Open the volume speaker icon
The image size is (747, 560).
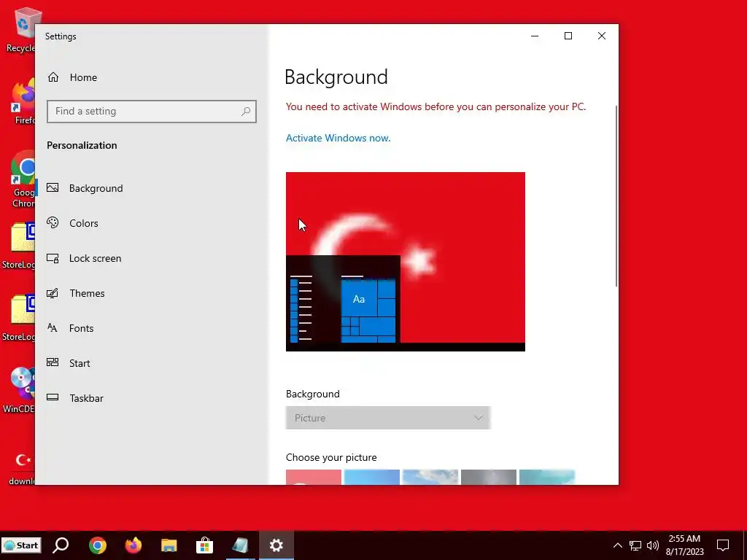[653, 545]
